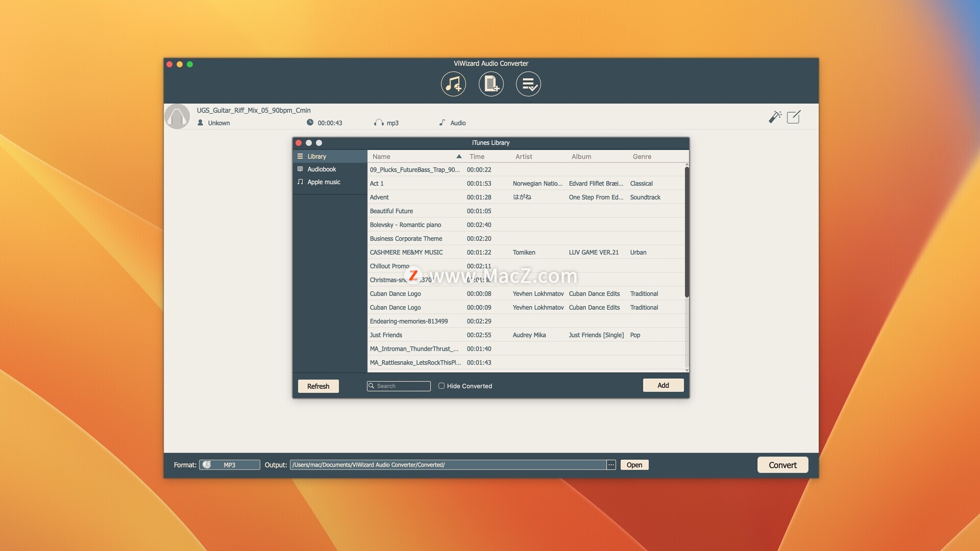
Task: Click the Search input field
Action: pos(399,386)
